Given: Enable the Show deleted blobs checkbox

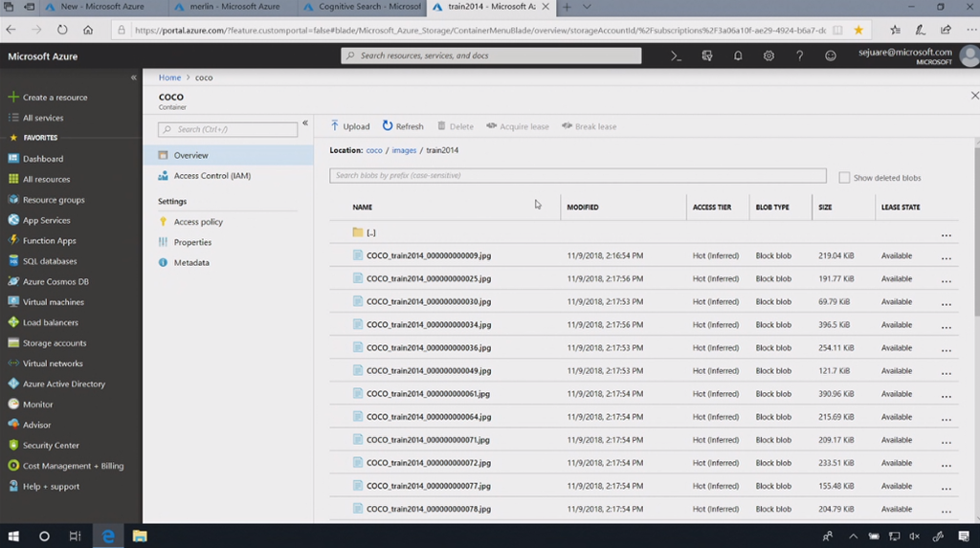Looking at the screenshot, I should coord(844,178).
